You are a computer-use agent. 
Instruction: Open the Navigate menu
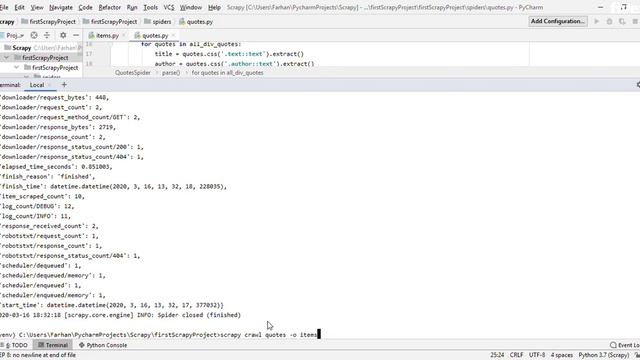(x=61, y=7)
